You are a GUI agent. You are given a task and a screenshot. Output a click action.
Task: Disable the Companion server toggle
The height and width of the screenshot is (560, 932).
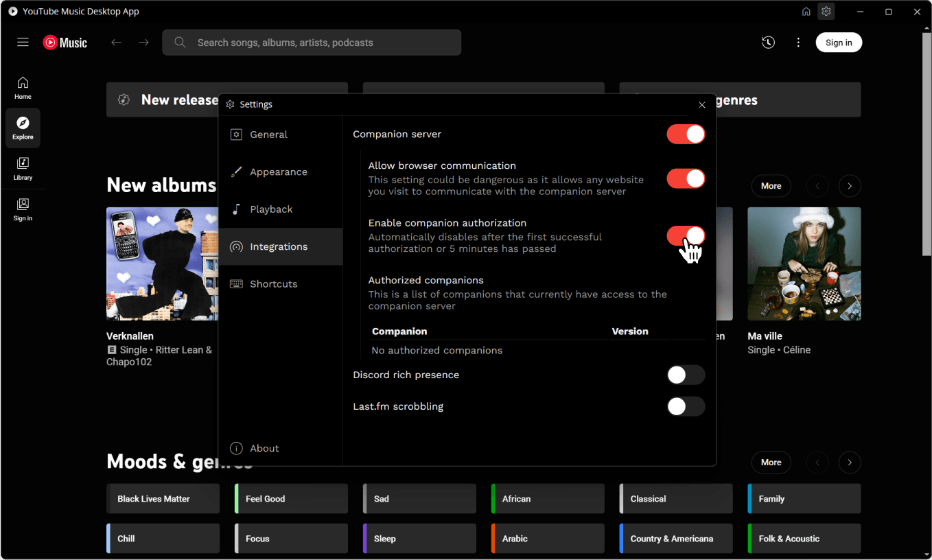(686, 134)
